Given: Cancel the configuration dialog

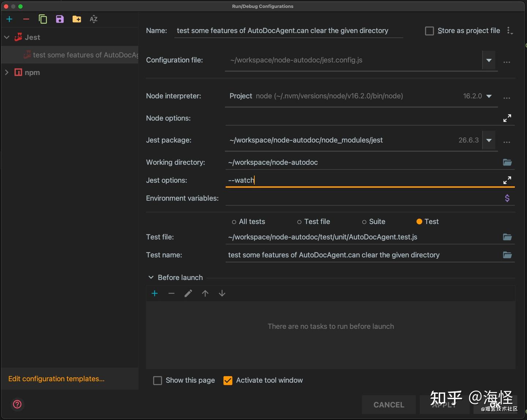Looking at the screenshot, I should 388,405.
